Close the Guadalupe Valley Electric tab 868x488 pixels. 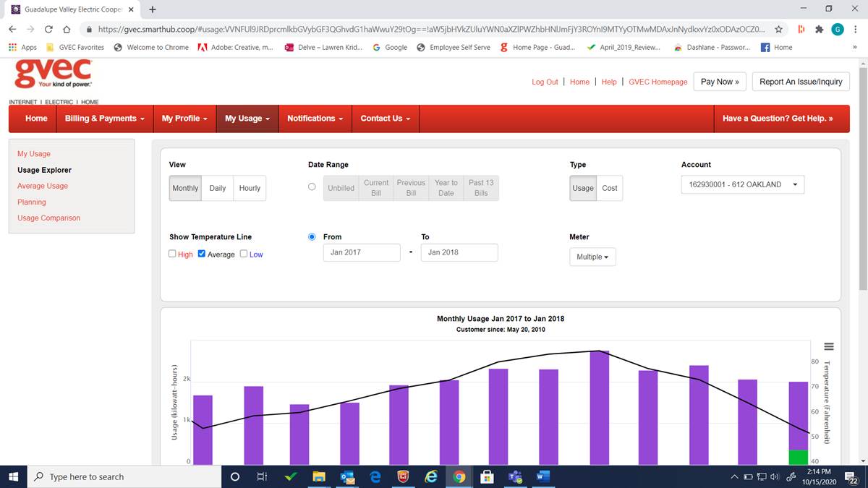(131, 9)
